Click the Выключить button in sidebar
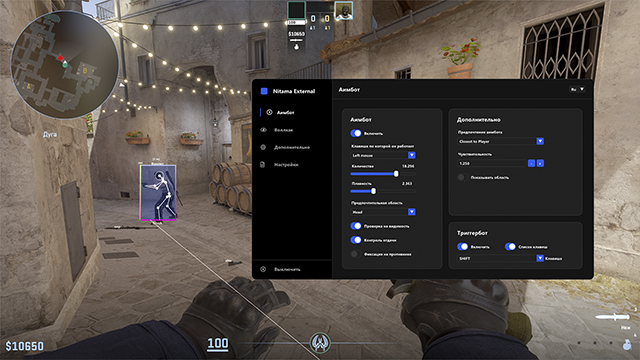The image size is (640, 360). (x=287, y=269)
